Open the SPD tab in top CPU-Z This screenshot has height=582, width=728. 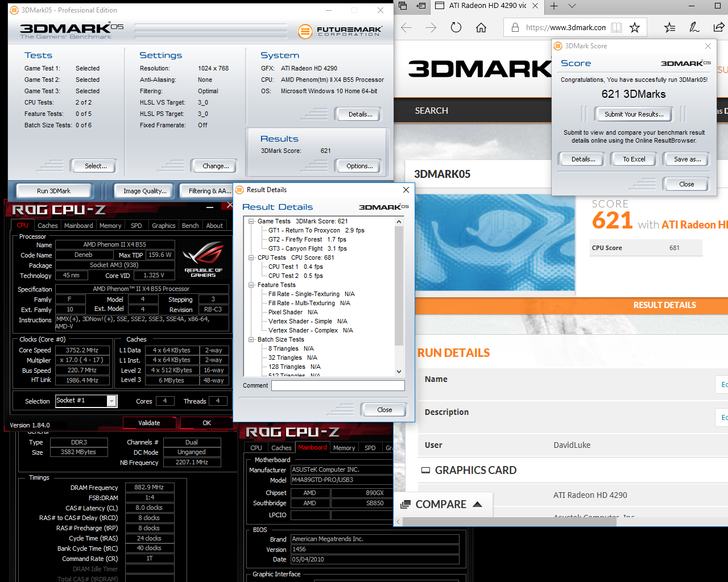136,226
